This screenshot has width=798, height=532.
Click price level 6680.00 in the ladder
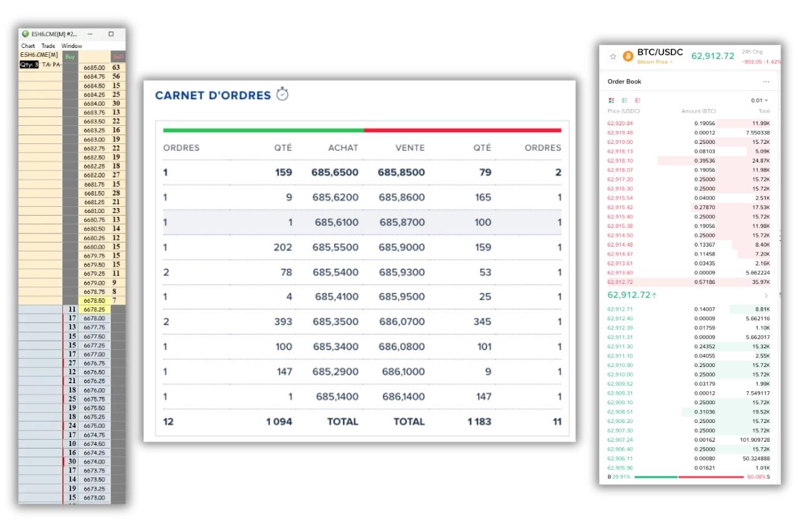click(94, 246)
